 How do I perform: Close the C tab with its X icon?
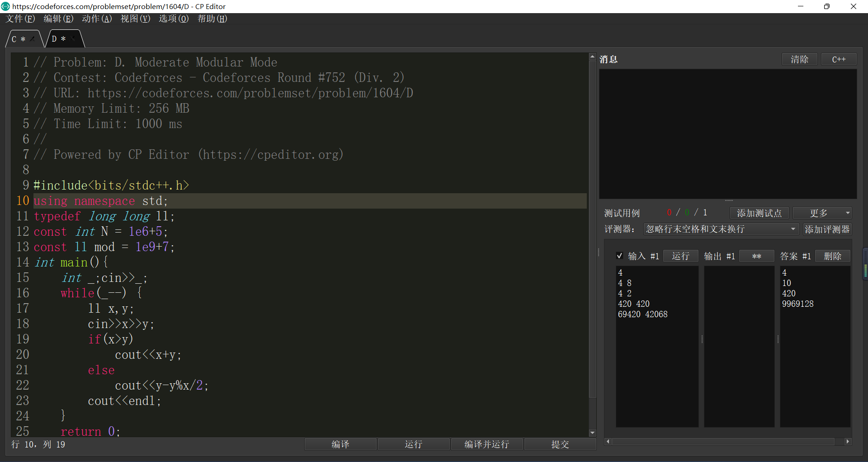33,39
